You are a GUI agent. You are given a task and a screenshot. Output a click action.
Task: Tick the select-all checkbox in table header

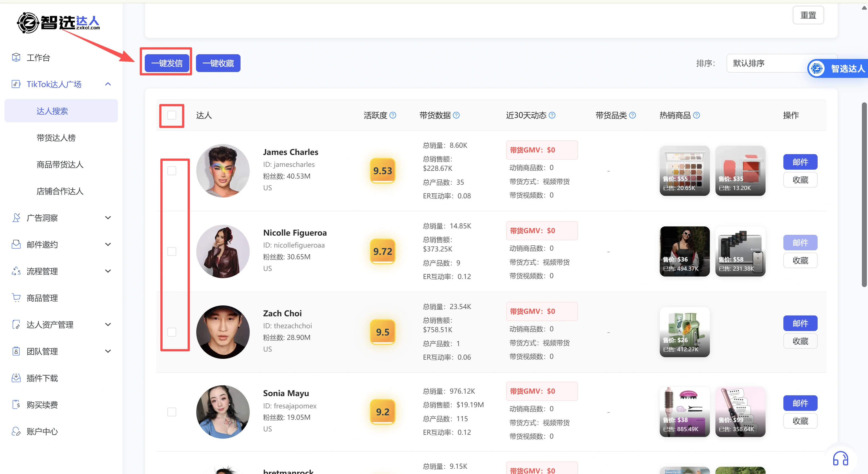172,115
